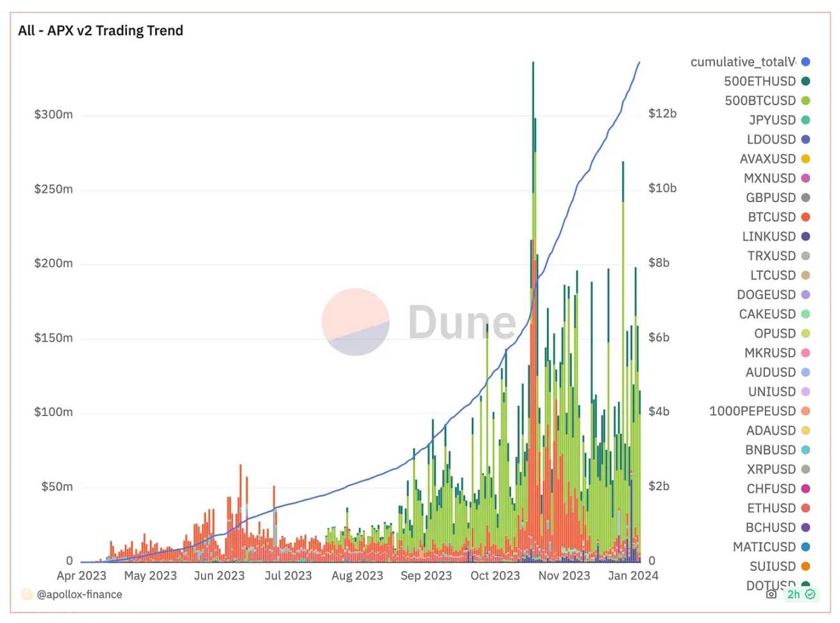Select BCHUSD in the legend
The height and width of the screenshot is (623, 840).
coord(778,527)
